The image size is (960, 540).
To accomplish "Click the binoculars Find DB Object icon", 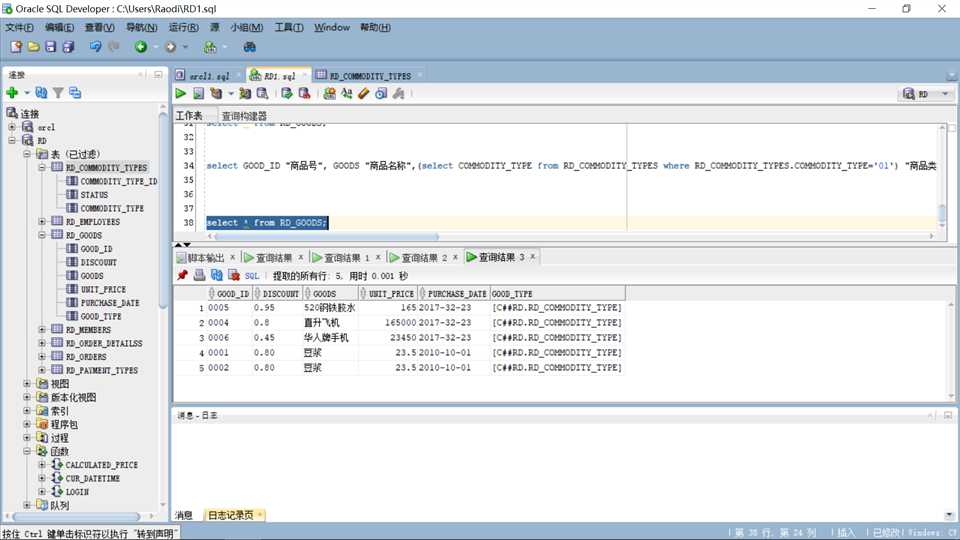I will pyautogui.click(x=249, y=47).
